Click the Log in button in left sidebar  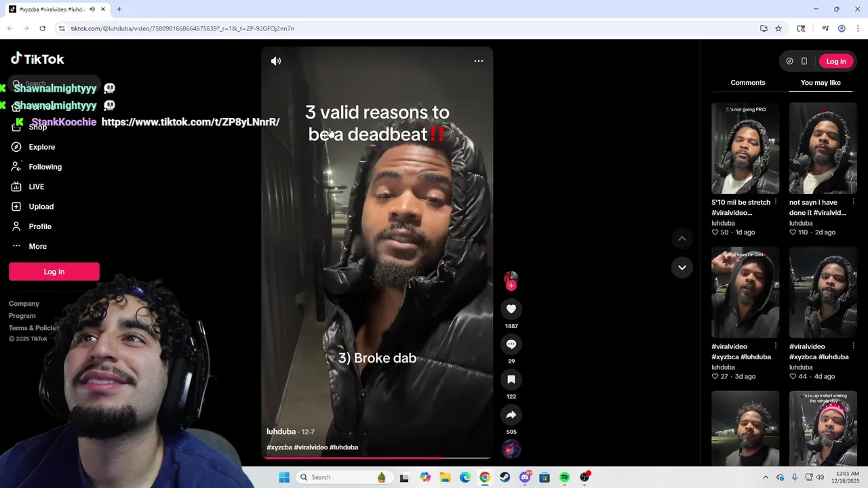click(x=54, y=272)
